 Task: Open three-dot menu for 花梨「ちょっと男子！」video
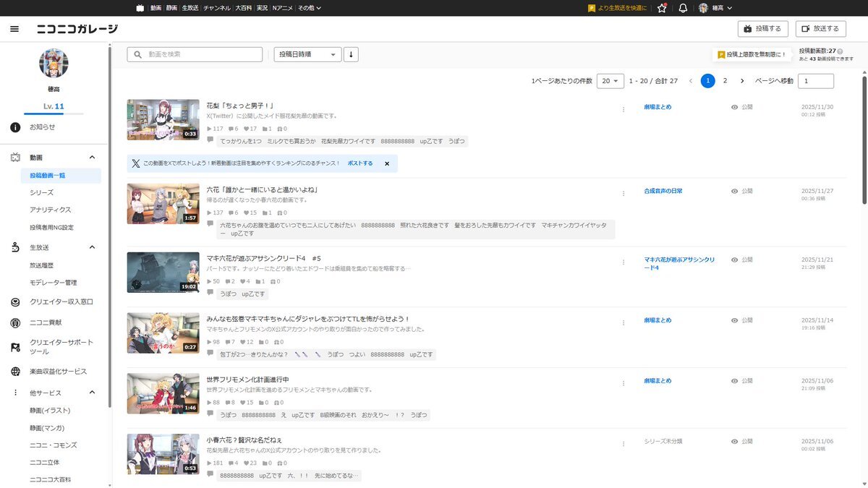point(623,110)
